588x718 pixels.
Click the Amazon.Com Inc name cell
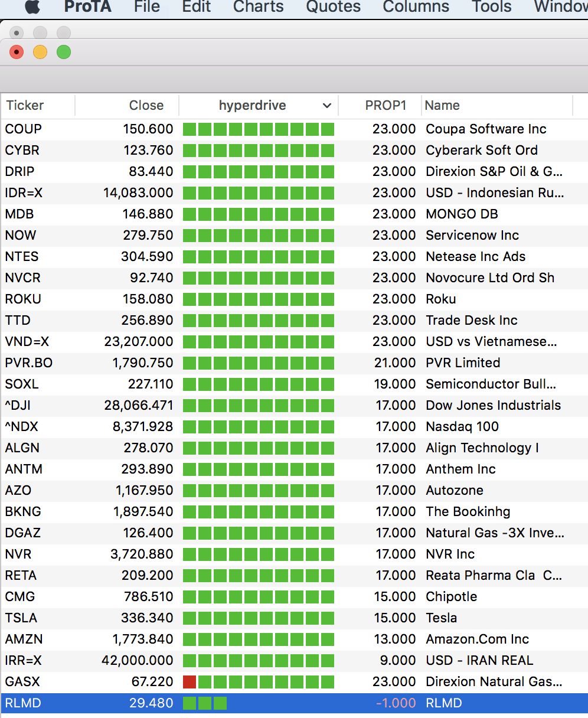478,639
